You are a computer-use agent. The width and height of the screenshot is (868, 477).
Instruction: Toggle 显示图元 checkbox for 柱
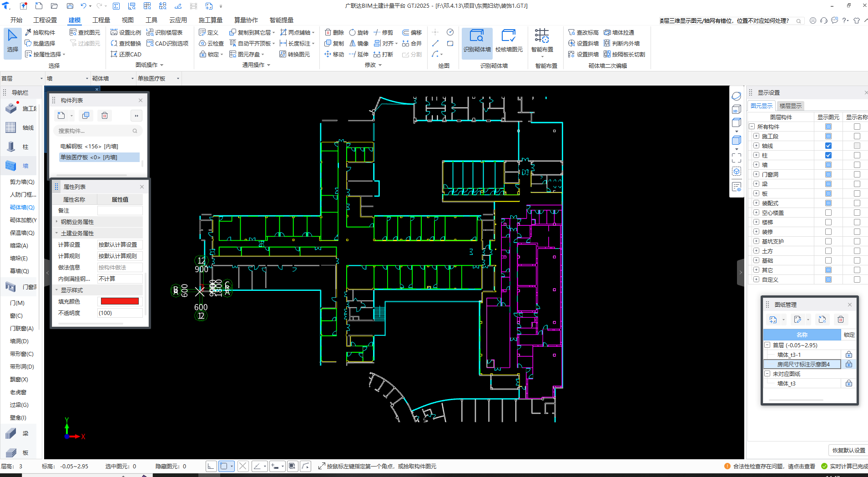(828, 155)
